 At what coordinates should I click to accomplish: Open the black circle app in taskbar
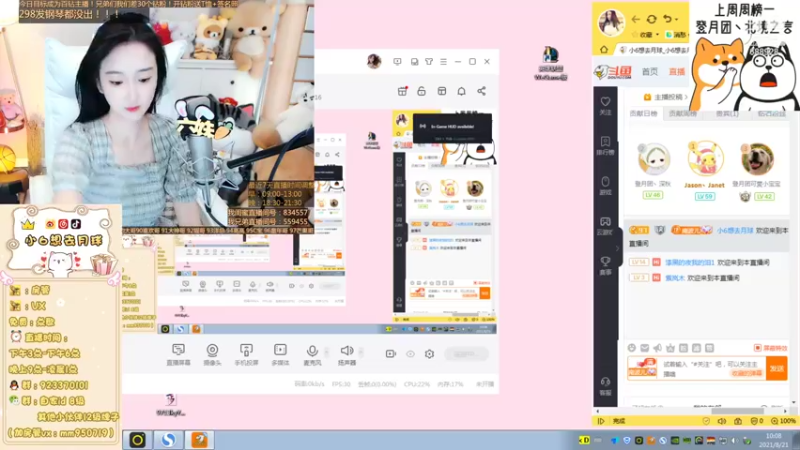[138, 440]
